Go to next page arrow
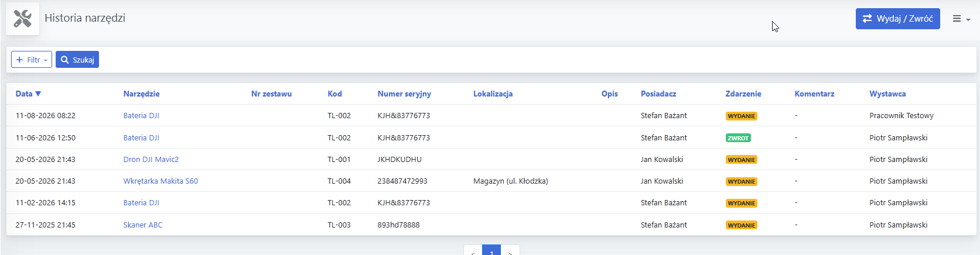The image size is (980, 255). [x=510, y=252]
